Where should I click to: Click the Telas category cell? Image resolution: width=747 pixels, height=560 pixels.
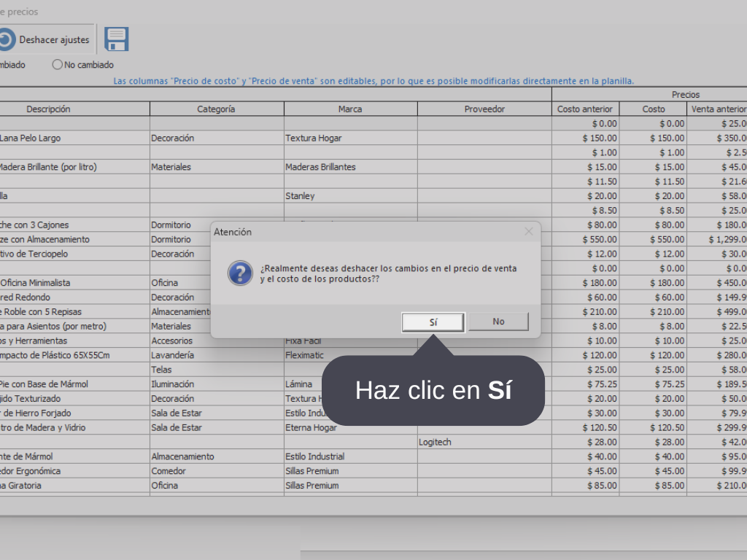point(217,370)
